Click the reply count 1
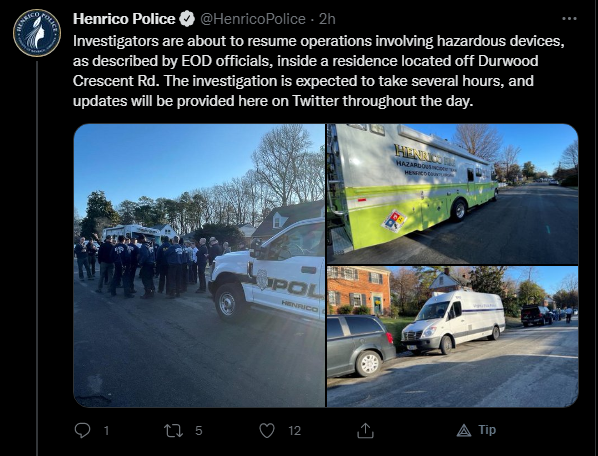 pos(106,430)
